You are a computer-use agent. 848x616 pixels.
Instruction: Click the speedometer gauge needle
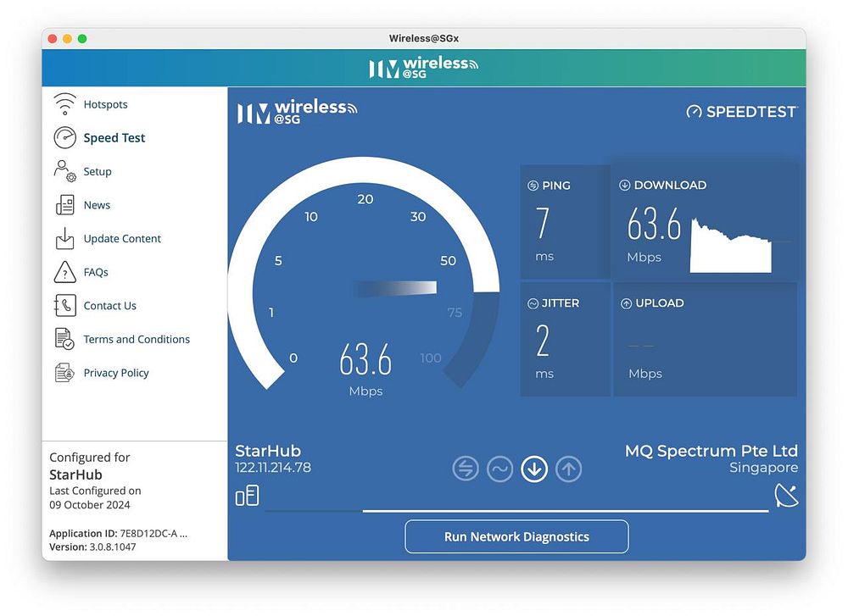(395, 288)
